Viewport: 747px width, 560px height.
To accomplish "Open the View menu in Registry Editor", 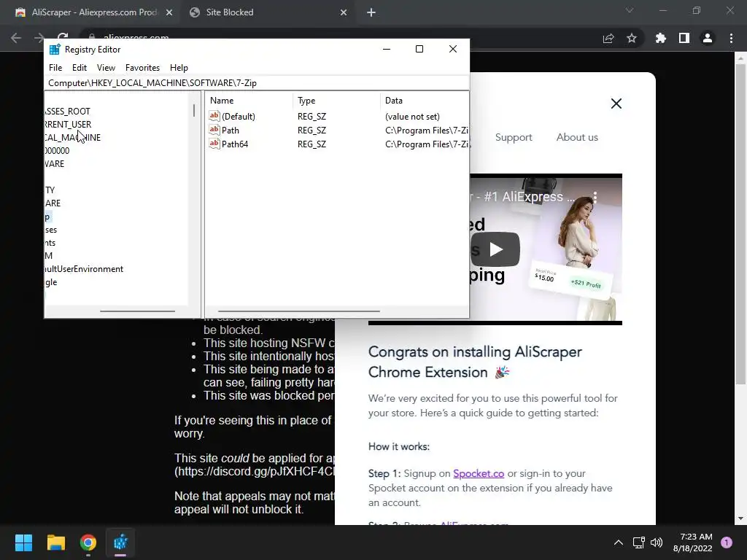I will click(106, 68).
